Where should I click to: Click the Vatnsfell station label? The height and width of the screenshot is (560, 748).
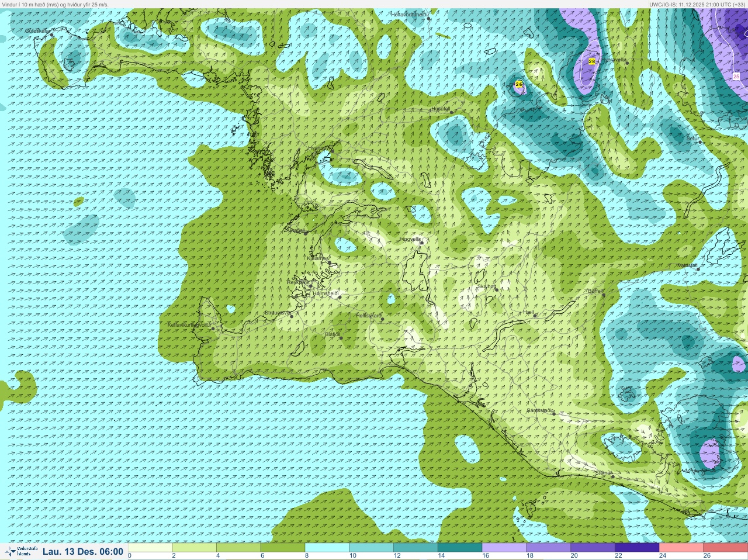[688, 265]
